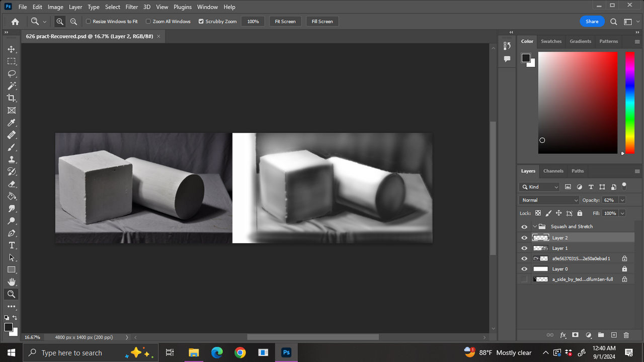Click the delete layer trash icon
Viewport: 644px width, 362px height.
click(x=626, y=335)
